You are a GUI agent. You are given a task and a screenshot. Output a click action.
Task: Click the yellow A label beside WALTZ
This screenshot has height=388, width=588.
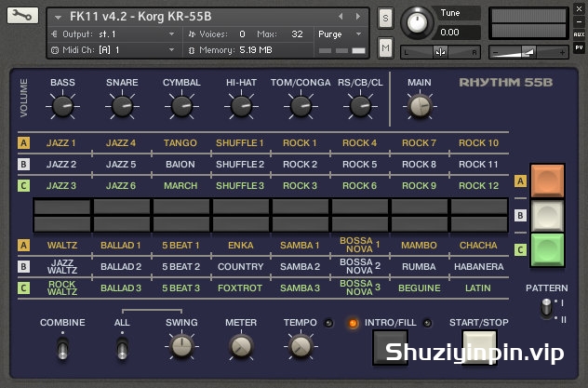click(x=23, y=245)
